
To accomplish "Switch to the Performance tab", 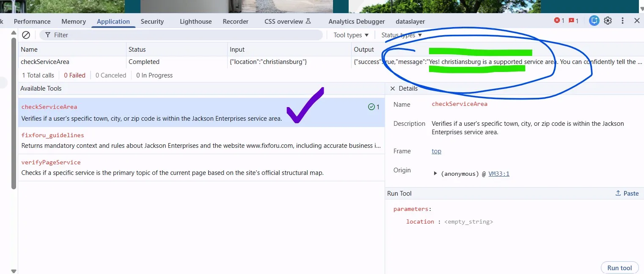I will click(32, 22).
